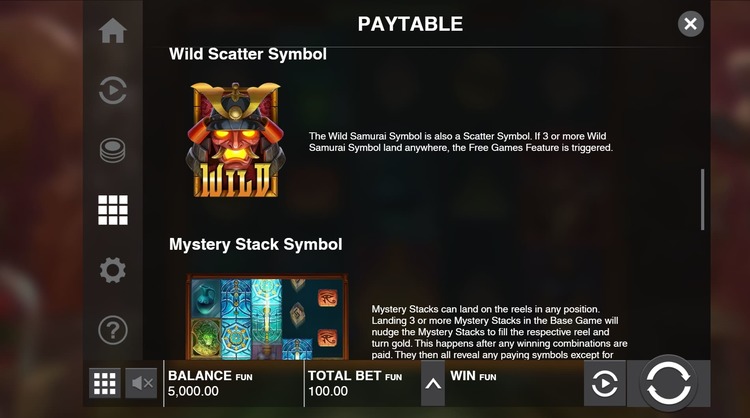Select the Wild Scatter Symbol heading

coord(248,54)
